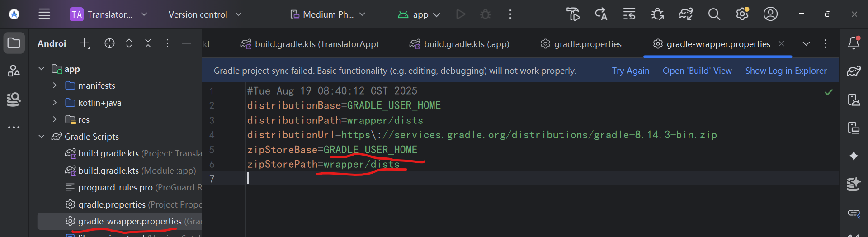Open the Version control dropdown

205,14
